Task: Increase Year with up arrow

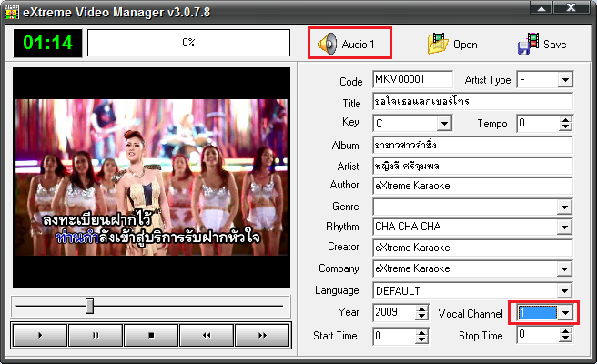Action: tap(421, 309)
